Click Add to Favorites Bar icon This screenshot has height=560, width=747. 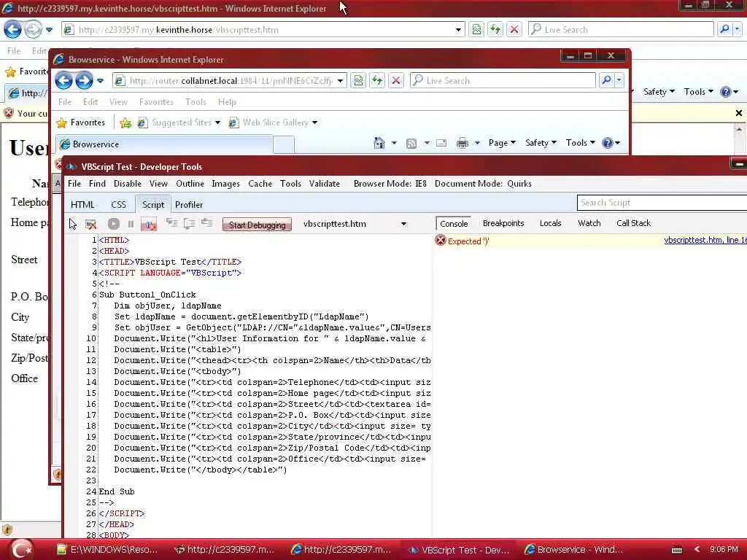click(125, 122)
